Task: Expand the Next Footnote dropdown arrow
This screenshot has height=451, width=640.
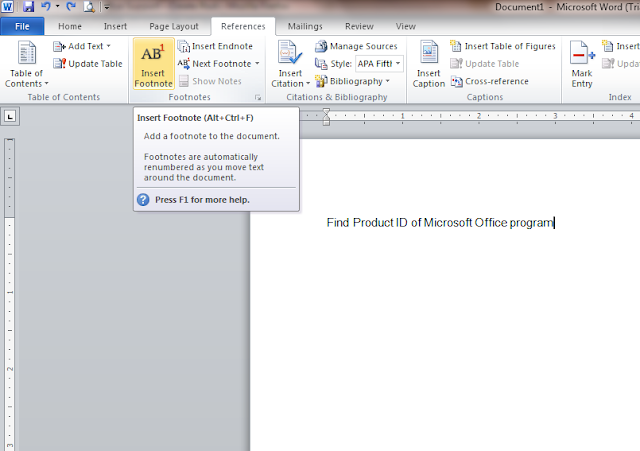Action: (258, 64)
